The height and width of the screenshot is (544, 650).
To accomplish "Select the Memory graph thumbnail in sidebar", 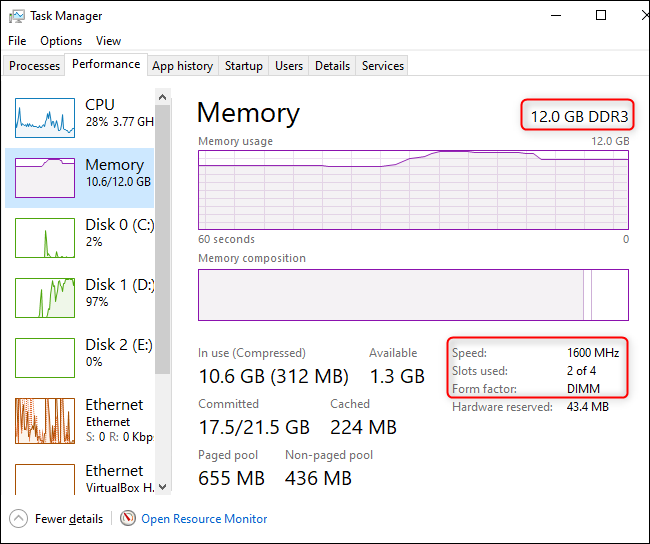I will point(45,177).
